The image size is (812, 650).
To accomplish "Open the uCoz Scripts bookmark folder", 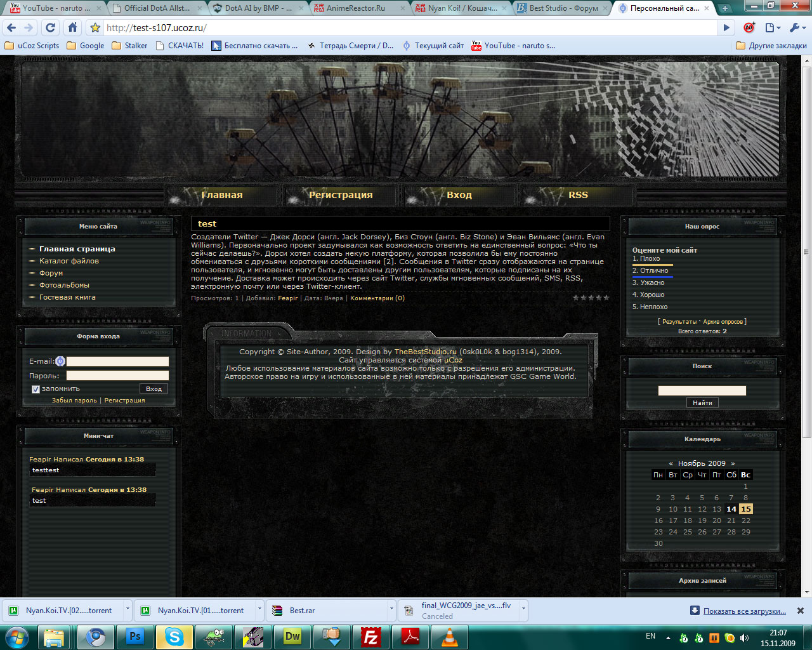I will point(32,46).
